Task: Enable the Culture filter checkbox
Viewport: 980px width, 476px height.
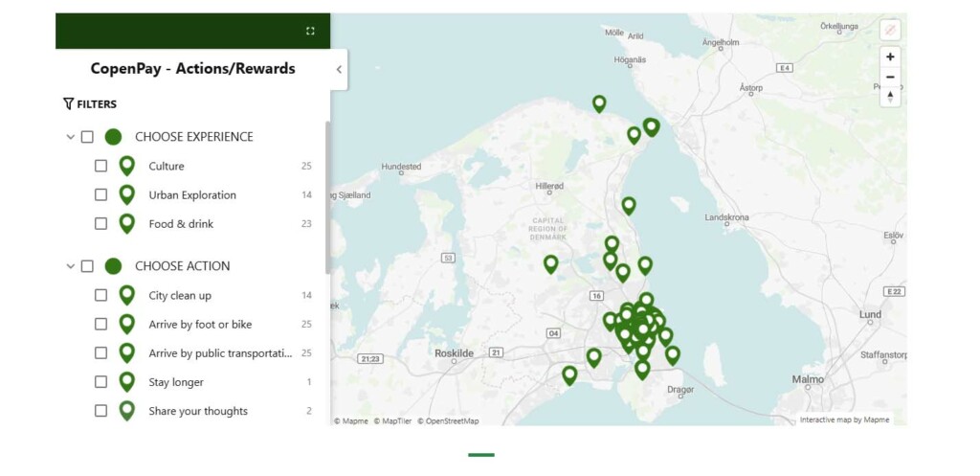Action: tap(101, 166)
